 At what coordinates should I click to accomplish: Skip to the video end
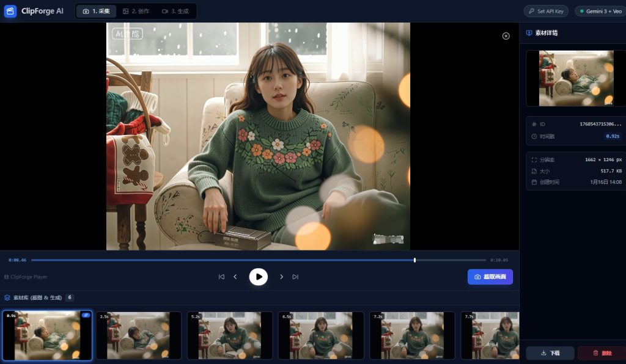tap(296, 276)
